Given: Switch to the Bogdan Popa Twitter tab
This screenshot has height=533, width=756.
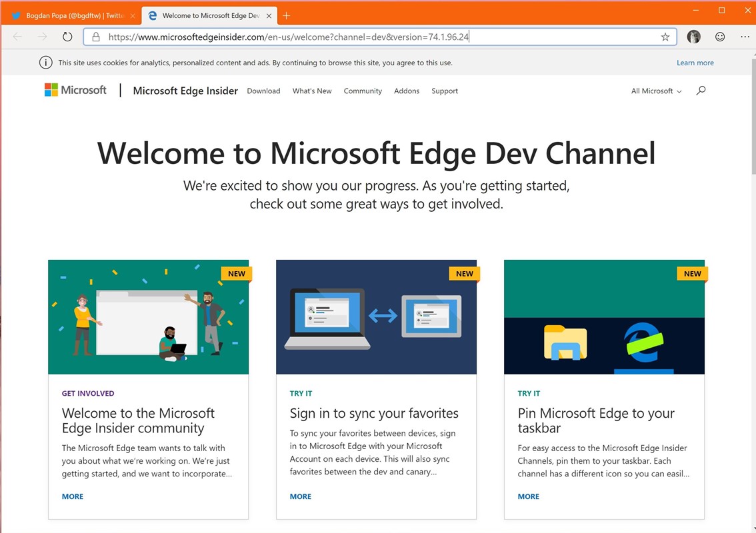Looking at the screenshot, I should tap(71, 15).
